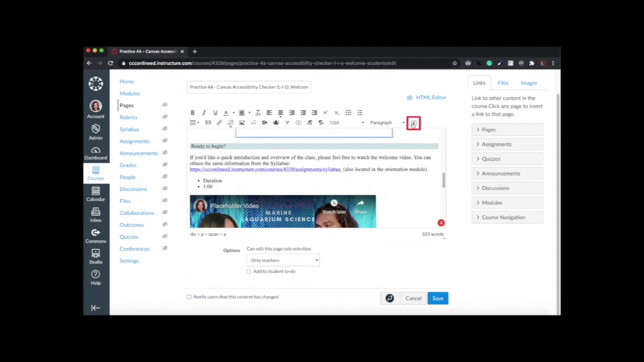Toggle italic formatting in the editor
The height and width of the screenshot is (362, 644).
pyautogui.click(x=204, y=113)
